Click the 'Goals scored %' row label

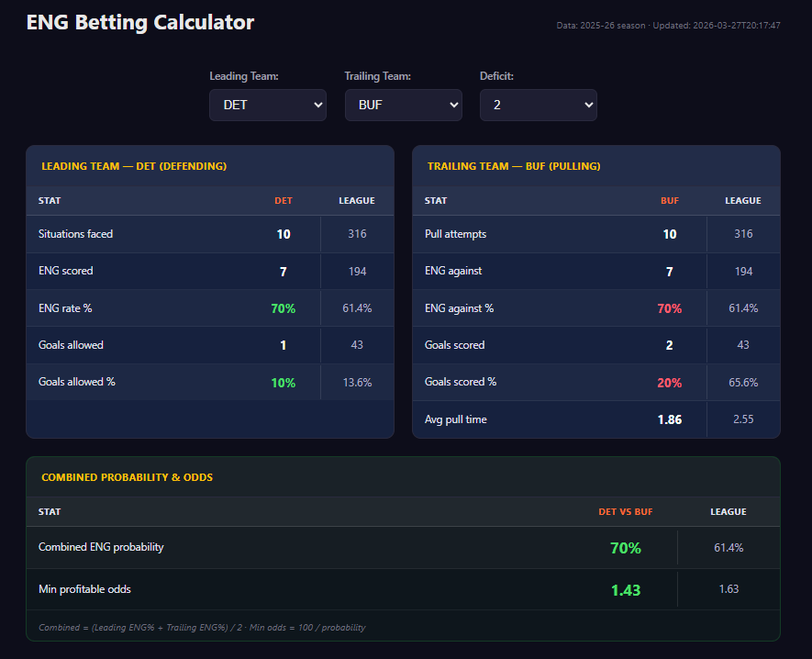coord(461,382)
